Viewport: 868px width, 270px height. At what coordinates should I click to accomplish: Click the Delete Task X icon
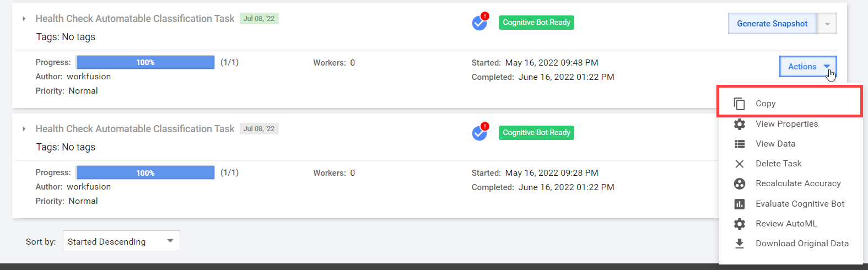point(740,164)
